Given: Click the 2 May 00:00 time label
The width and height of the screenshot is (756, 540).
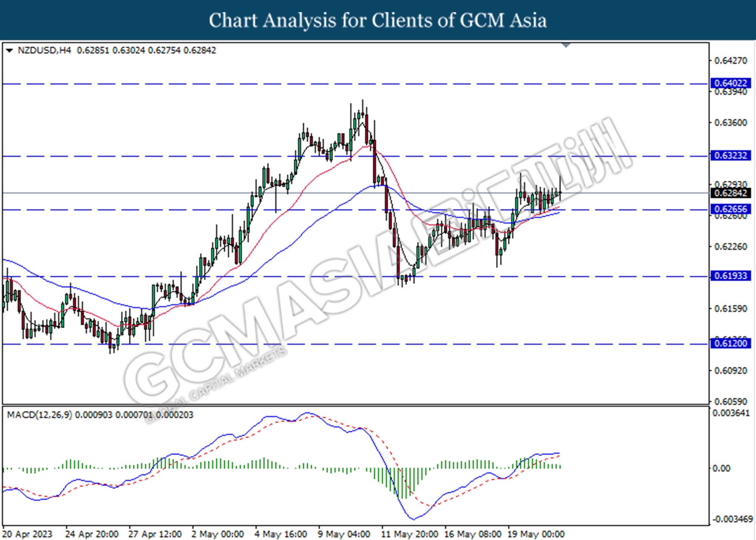Looking at the screenshot, I should tap(217, 534).
